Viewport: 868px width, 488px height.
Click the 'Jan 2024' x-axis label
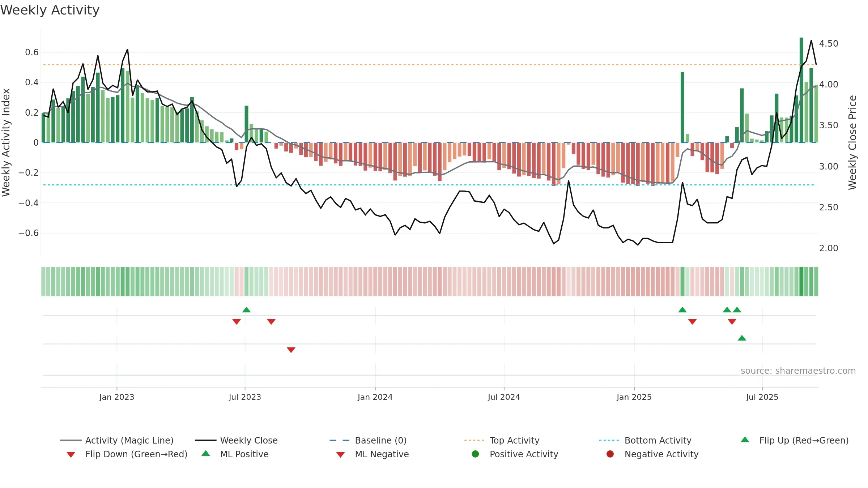point(375,397)
